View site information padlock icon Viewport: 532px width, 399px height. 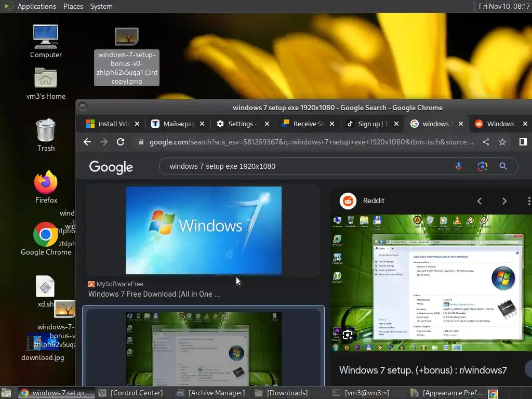point(141,142)
